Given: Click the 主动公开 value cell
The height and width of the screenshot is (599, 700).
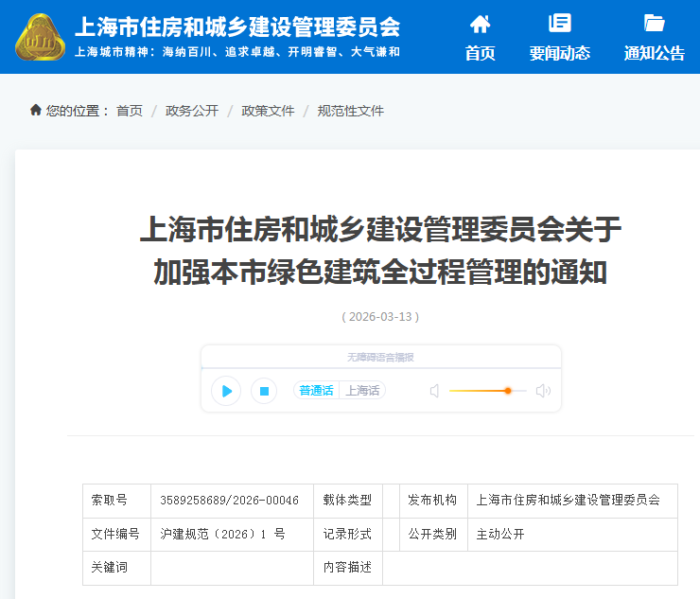Looking at the screenshot, I should pyautogui.click(x=572, y=535).
